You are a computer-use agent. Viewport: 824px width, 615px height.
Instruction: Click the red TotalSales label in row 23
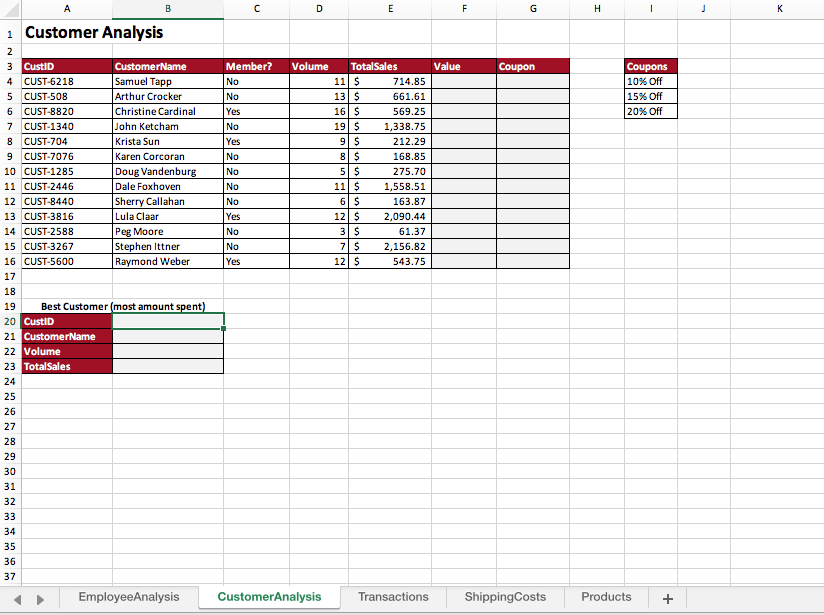pos(67,366)
